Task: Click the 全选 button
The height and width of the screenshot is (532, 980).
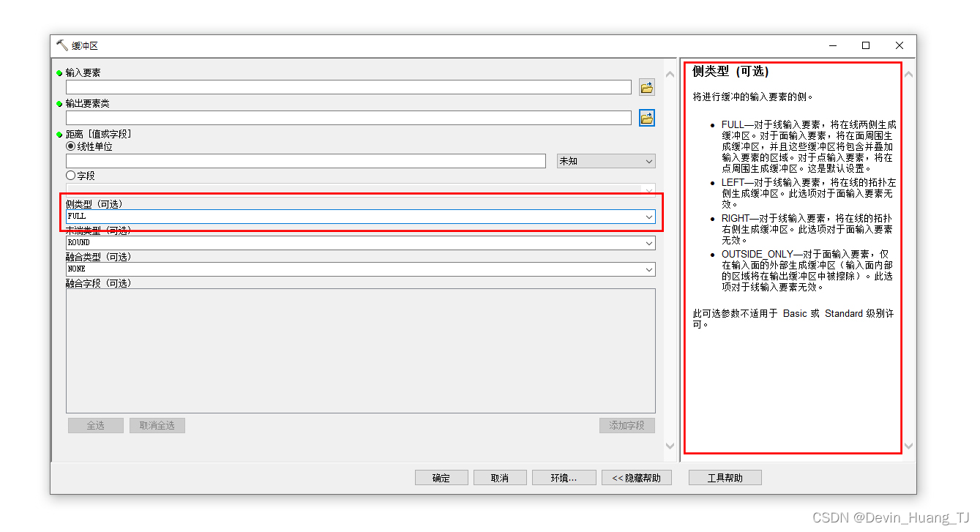Action: (x=96, y=425)
